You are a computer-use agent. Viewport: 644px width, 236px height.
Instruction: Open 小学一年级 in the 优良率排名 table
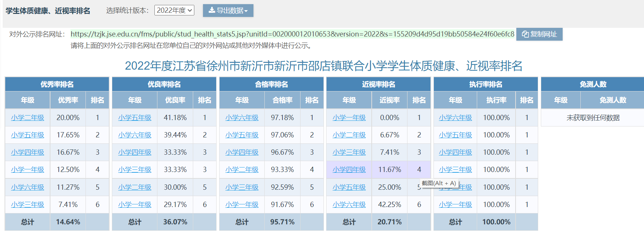pyautogui.click(x=135, y=204)
